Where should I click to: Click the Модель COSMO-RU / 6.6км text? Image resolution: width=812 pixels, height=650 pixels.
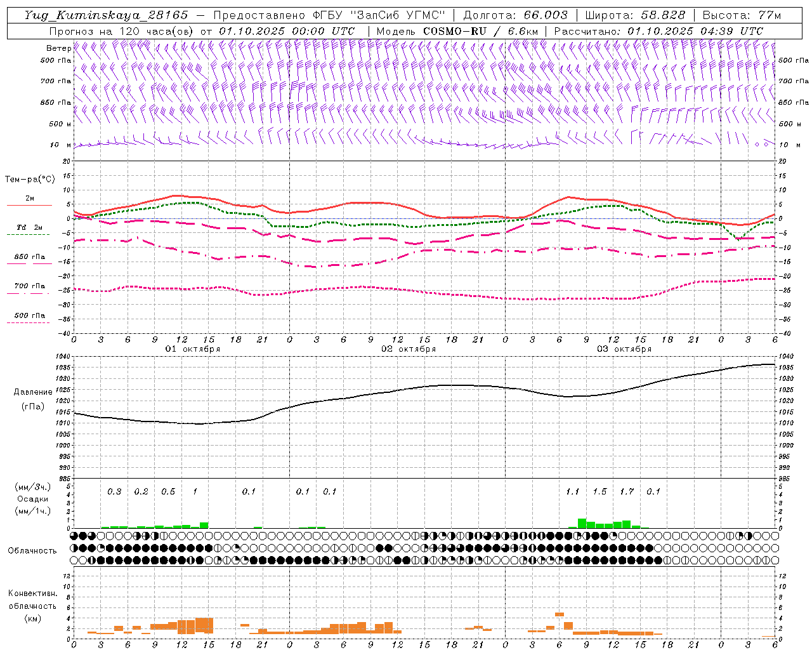457,31
